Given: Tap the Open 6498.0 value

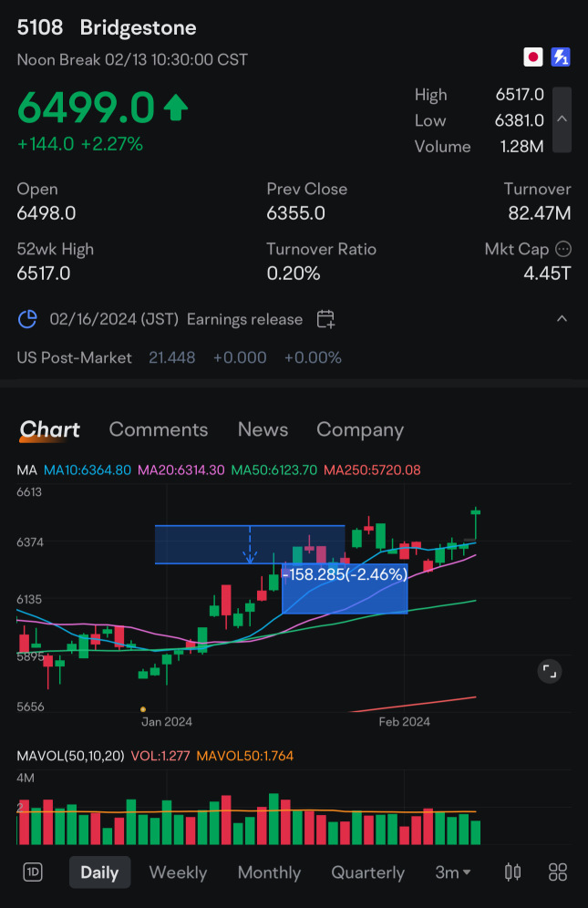Looking at the screenshot, I should pos(46,213).
